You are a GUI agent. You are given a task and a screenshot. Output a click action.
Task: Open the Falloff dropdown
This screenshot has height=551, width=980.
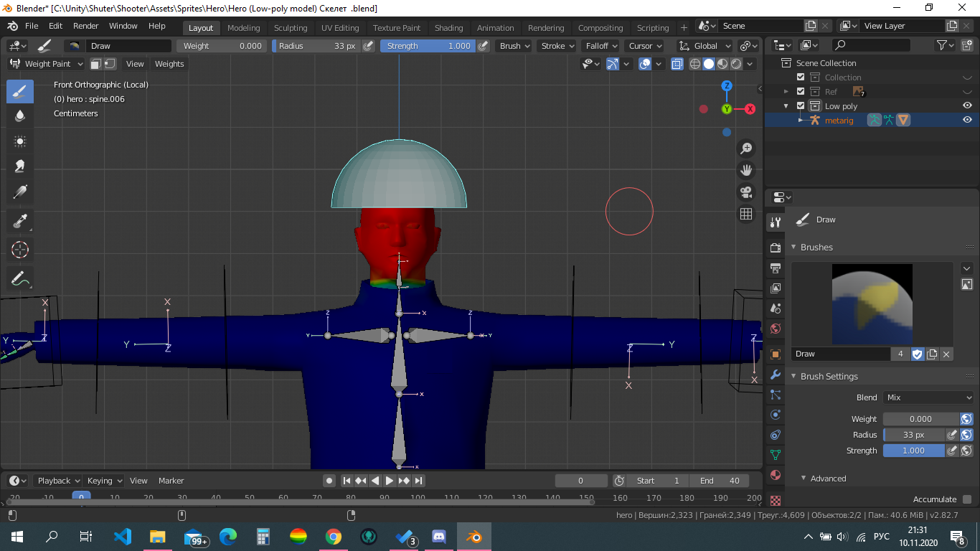pos(600,46)
